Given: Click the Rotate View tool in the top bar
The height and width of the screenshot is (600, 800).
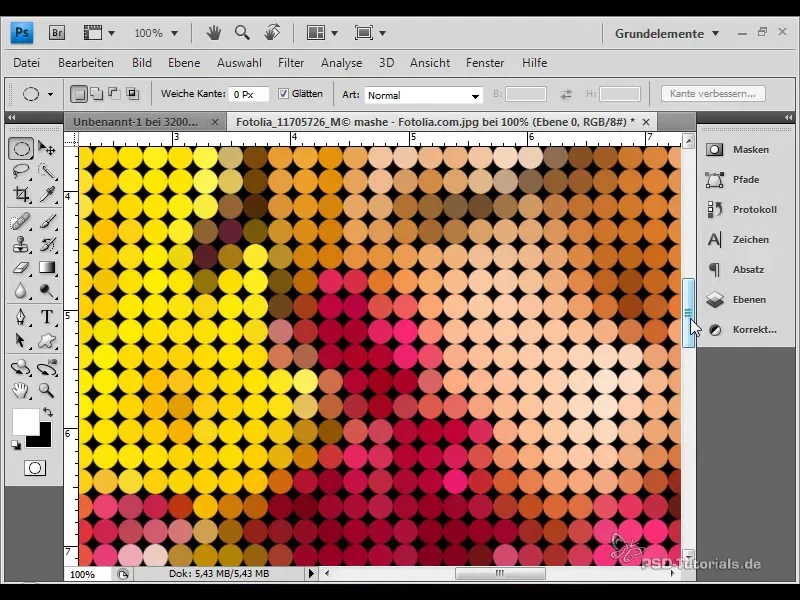Looking at the screenshot, I should 272,33.
